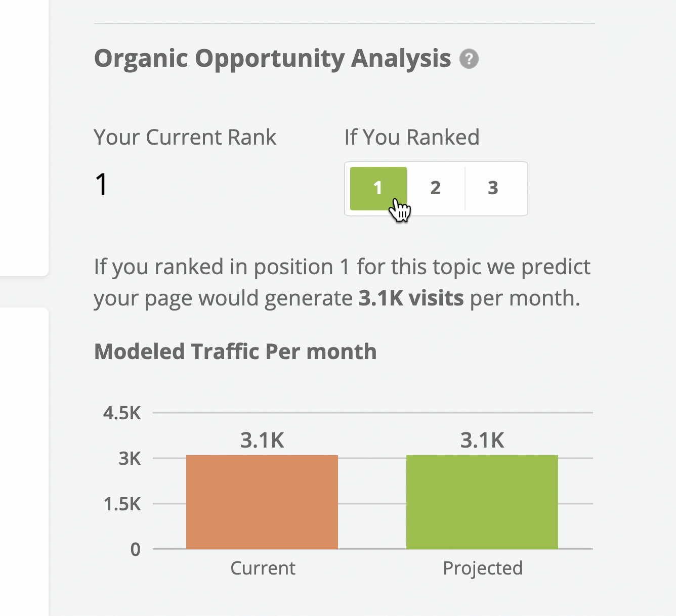Click the 4.5K y-axis label

(x=122, y=413)
